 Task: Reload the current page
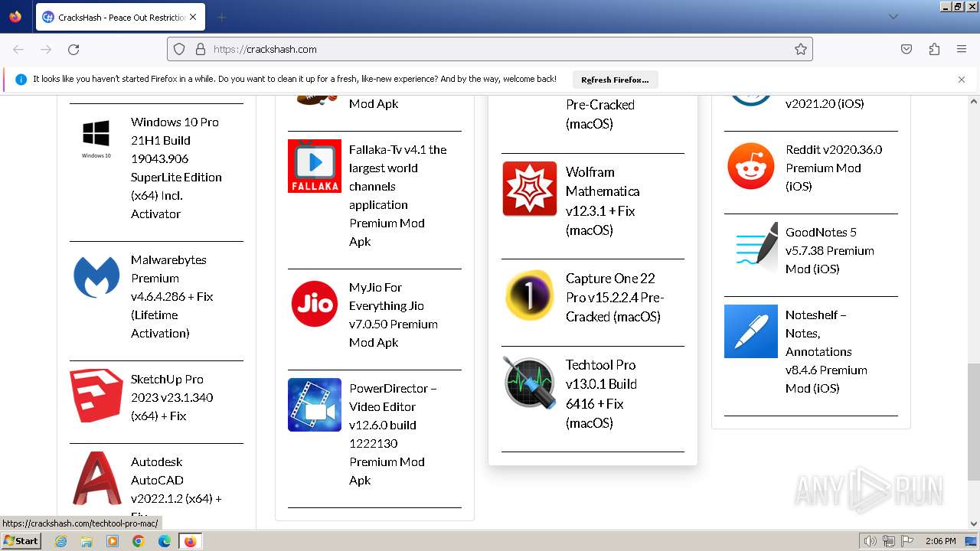tap(73, 49)
